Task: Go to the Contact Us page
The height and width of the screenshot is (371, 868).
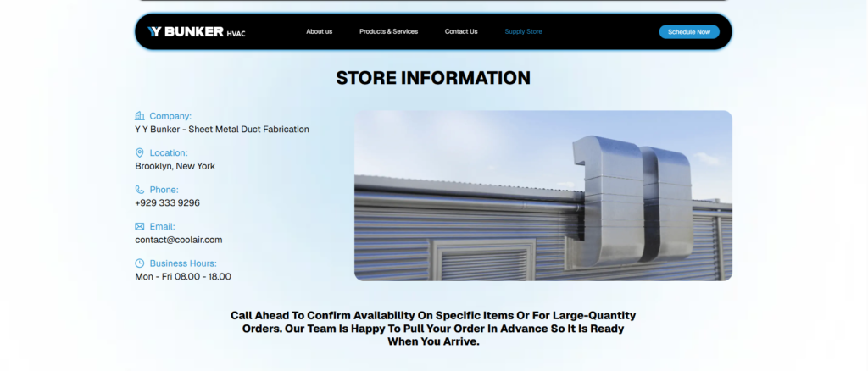Action: [x=461, y=31]
